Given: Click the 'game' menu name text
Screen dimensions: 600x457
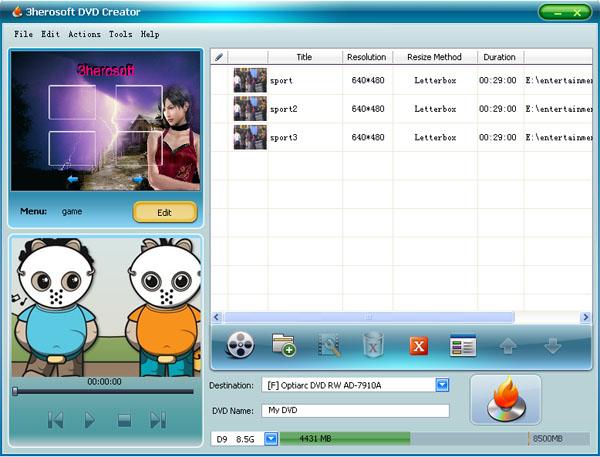Looking at the screenshot, I should (72, 212).
